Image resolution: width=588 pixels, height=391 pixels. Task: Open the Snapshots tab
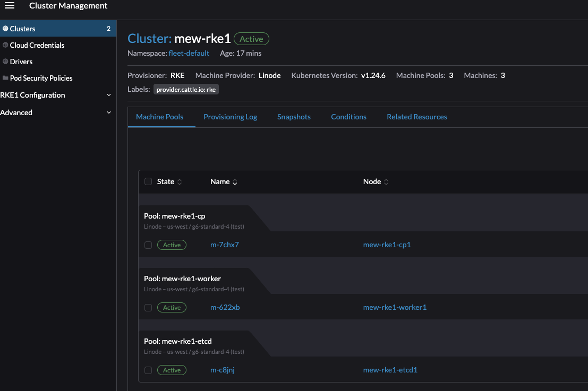tap(294, 117)
